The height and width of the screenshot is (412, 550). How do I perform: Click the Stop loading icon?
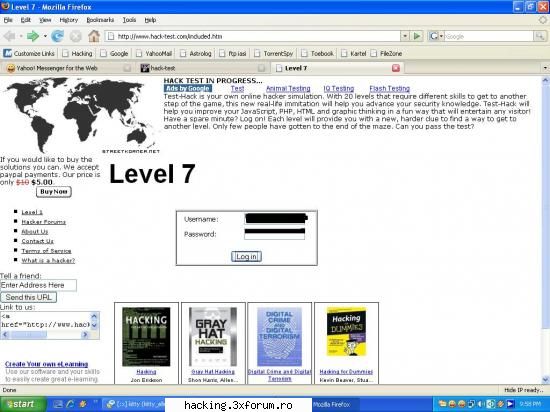pos(75,36)
